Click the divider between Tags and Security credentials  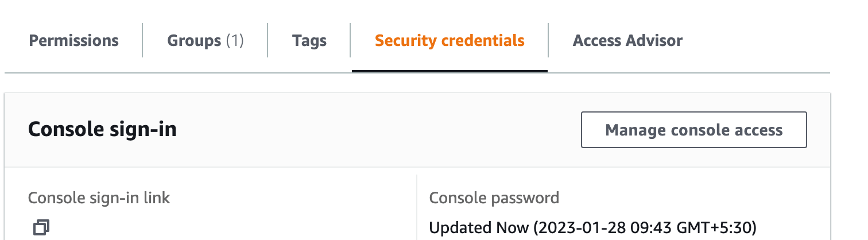[x=350, y=40]
